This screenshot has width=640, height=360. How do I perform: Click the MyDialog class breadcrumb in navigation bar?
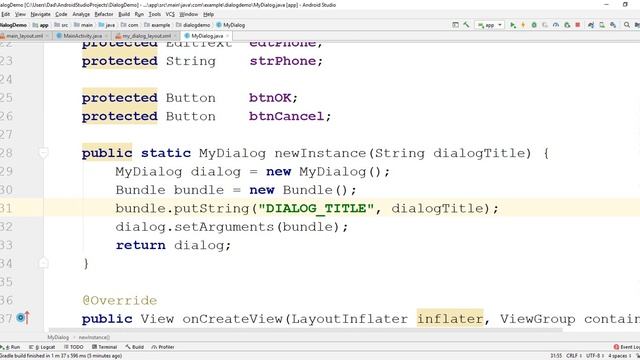(x=231, y=25)
